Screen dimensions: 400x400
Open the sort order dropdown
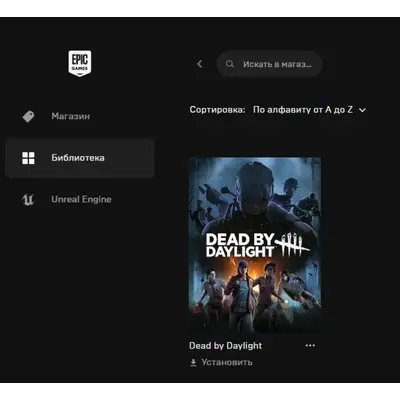click(309, 110)
